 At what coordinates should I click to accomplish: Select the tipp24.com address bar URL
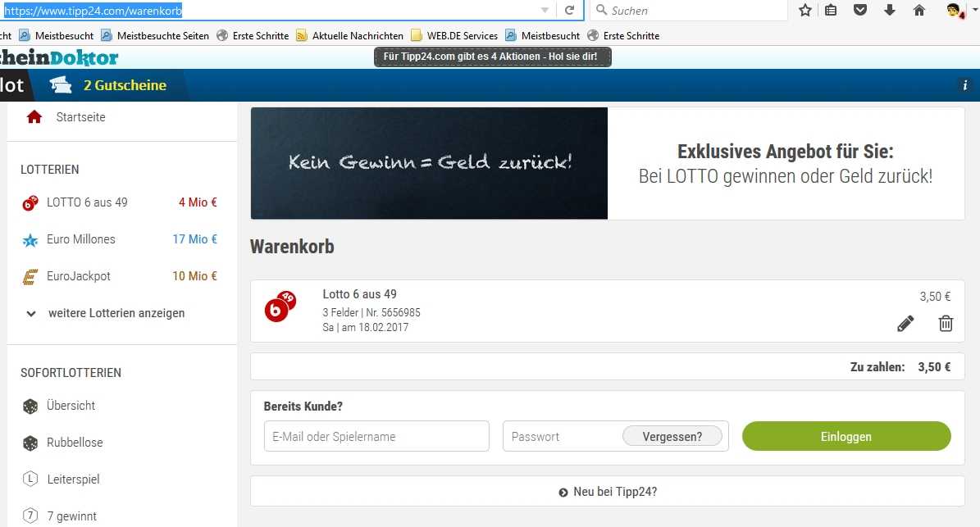click(x=93, y=11)
